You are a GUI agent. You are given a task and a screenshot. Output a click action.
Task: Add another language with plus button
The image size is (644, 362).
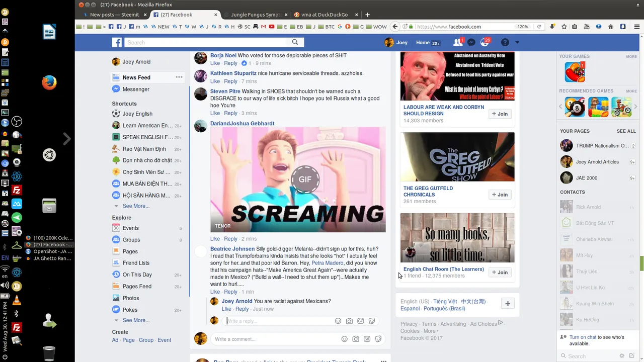tap(508, 304)
